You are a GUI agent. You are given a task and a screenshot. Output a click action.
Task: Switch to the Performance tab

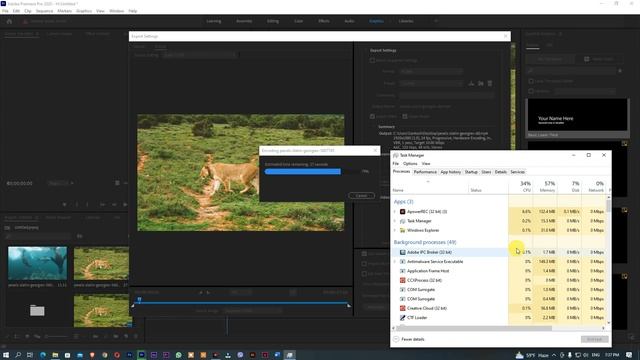click(425, 172)
